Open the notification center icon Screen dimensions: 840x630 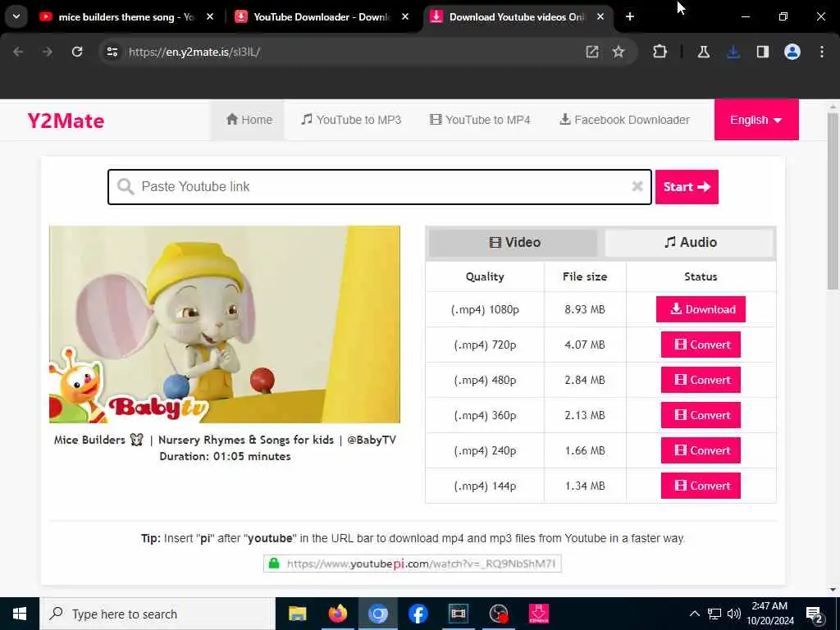(815, 614)
